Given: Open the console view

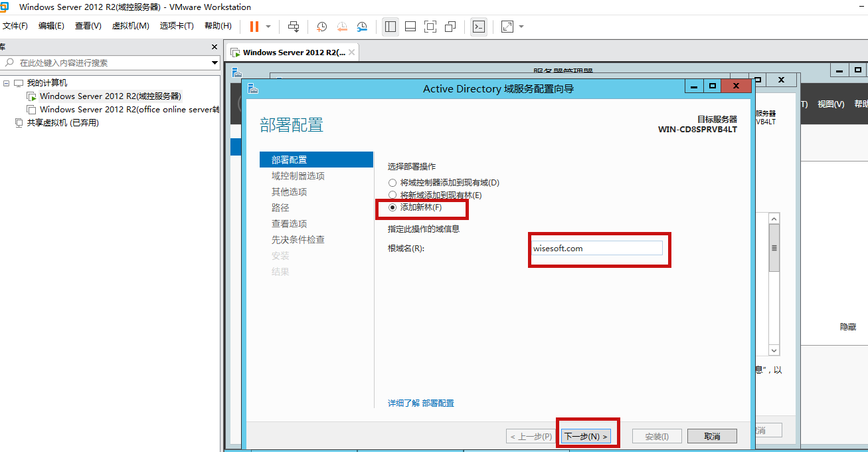Looking at the screenshot, I should click(x=479, y=27).
